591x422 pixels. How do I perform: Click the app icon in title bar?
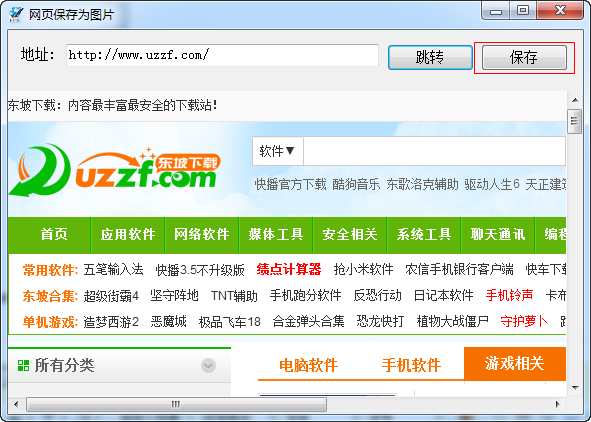[x=16, y=14]
